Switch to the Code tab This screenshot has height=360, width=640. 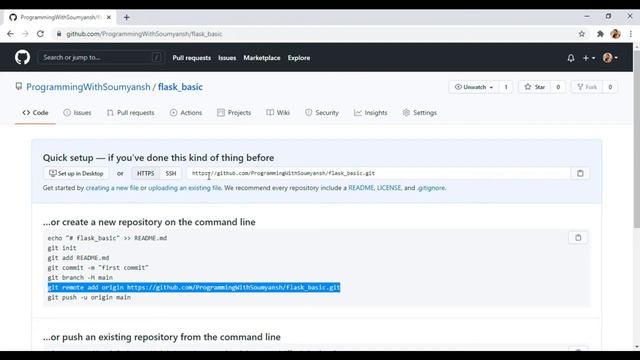pyautogui.click(x=36, y=113)
